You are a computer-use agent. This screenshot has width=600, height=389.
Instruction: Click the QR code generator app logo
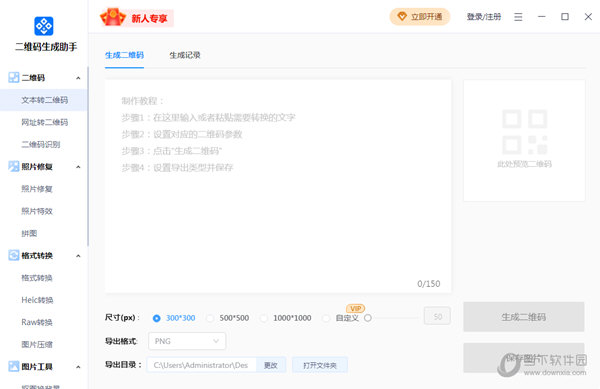point(44,26)
